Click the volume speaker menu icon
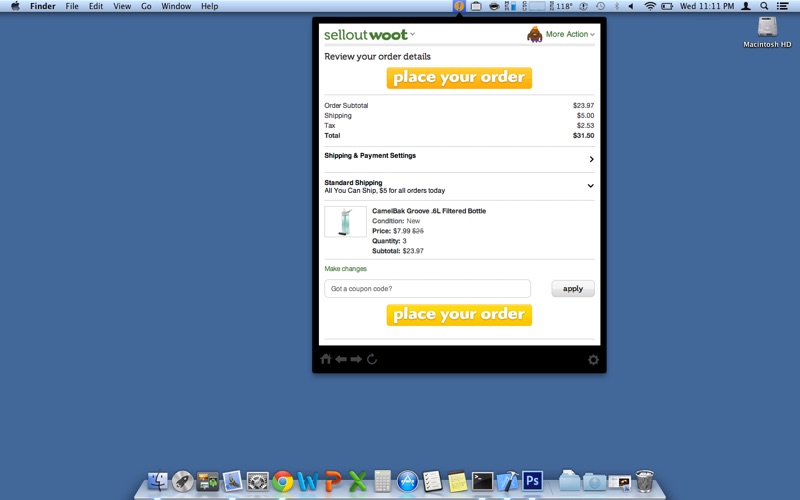This screenshot has height=500, width=800. coord(631,6)
